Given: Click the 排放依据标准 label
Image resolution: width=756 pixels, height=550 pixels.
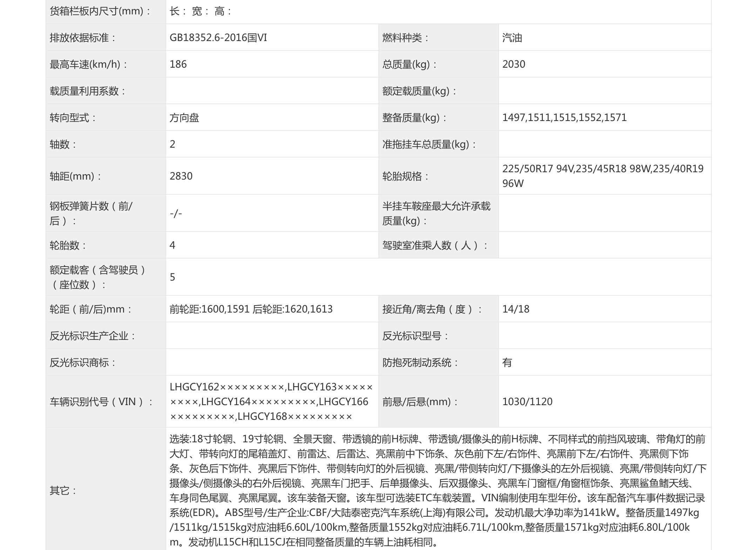Looking at the screenshot, I should (82, 38).
